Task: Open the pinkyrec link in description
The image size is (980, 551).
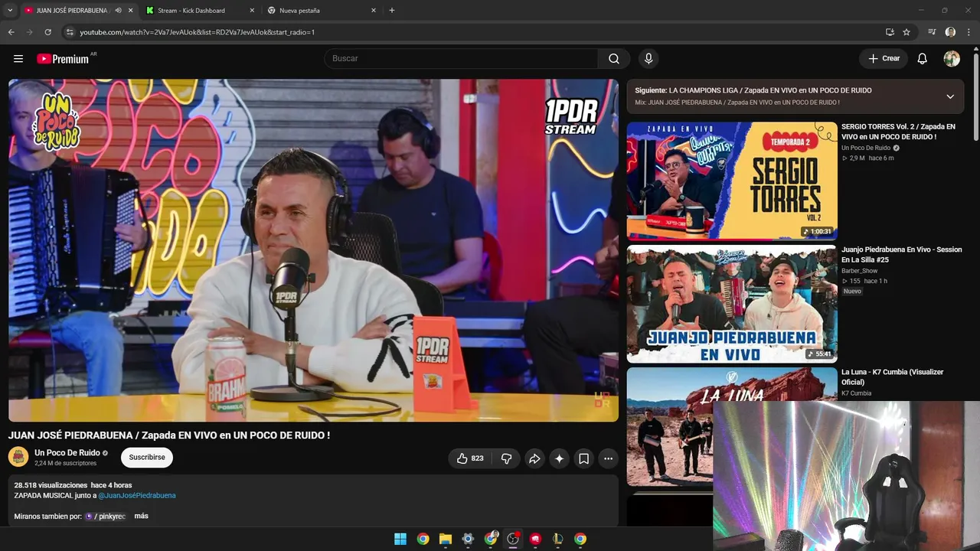Action: [x=107, y=517]
